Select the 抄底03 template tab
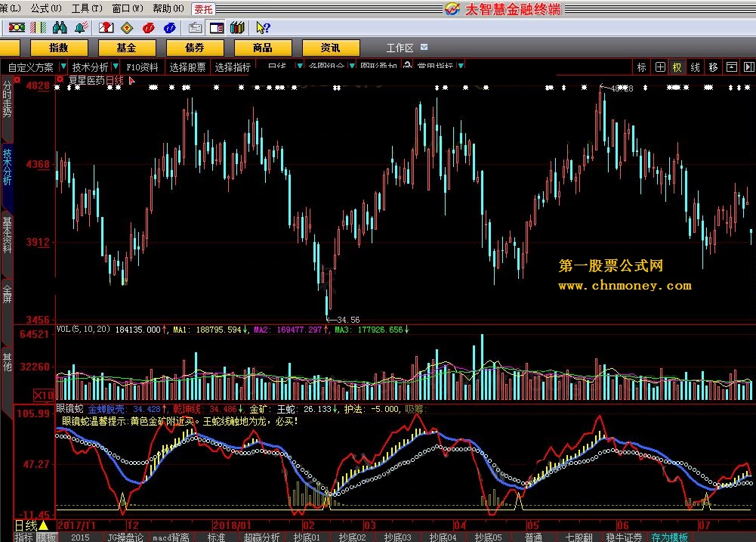 (x=397, y=537)
